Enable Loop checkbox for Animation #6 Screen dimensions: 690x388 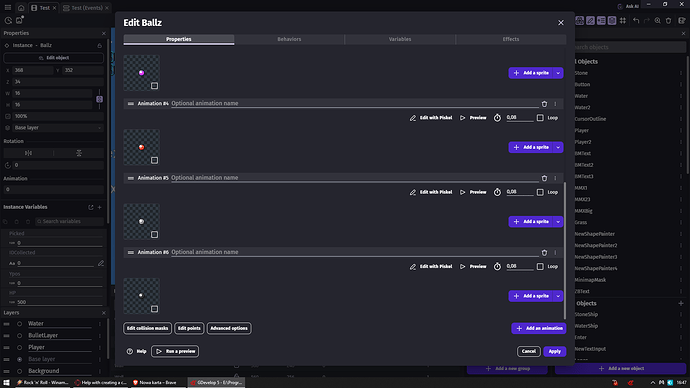tap(540, 267)
